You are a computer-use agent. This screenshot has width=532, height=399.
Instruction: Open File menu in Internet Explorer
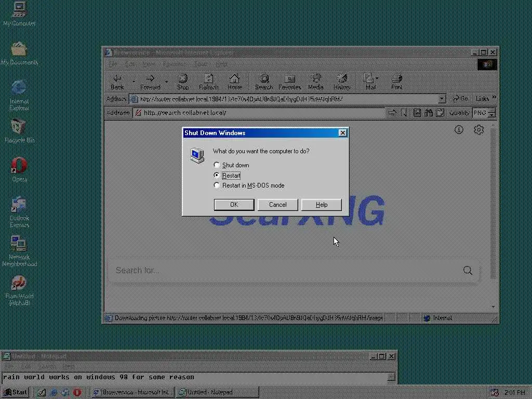pyautogui.click(x=112, y=64)
